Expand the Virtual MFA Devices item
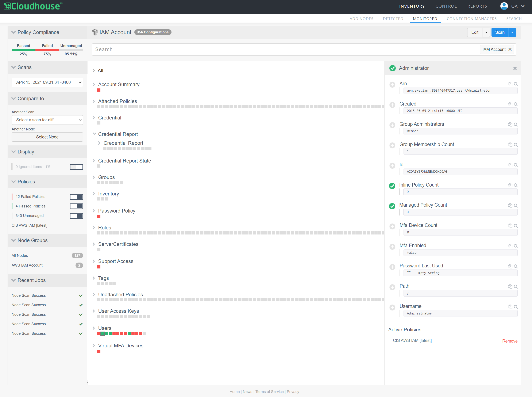 tap(94, 345)
